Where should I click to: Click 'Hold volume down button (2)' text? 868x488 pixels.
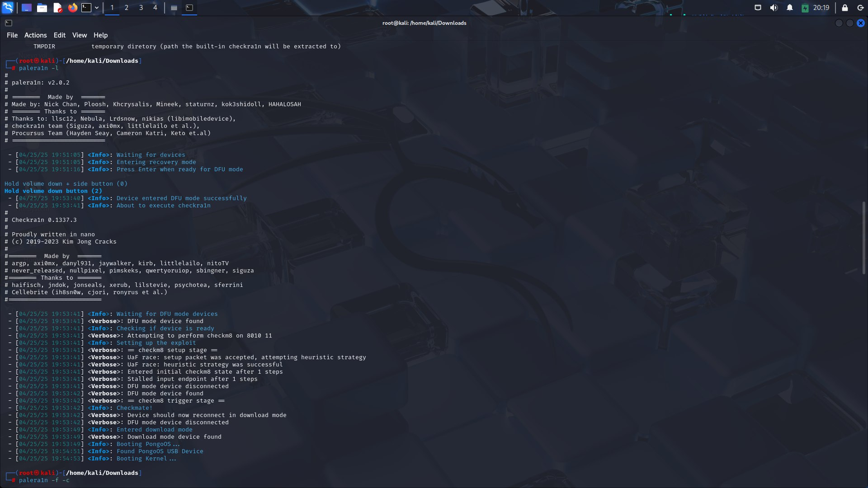click(53, 191)
